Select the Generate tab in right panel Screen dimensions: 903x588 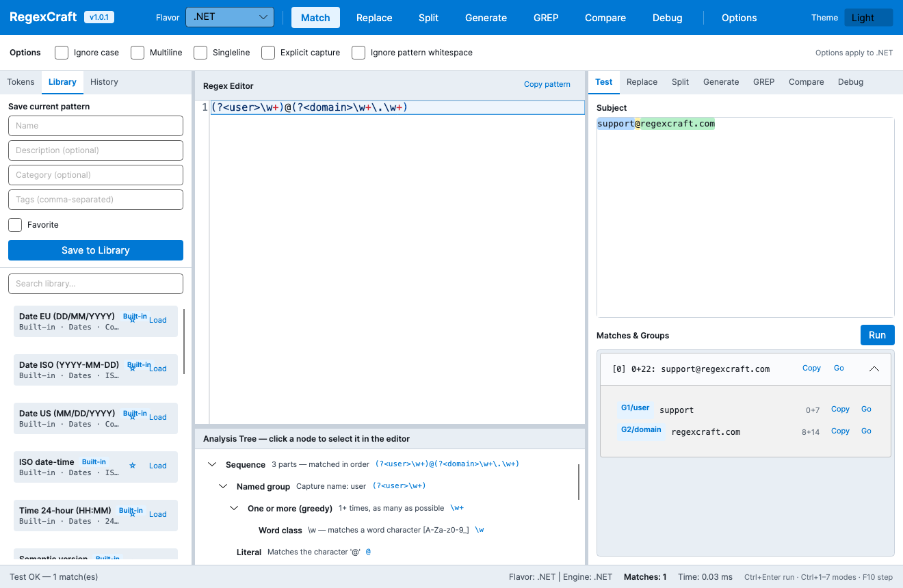coord(721,82)
